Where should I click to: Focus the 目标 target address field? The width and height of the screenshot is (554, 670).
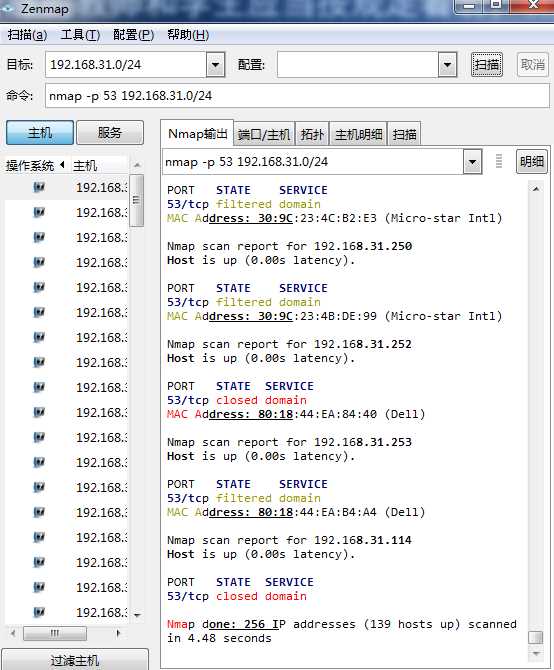pos(126,65)
